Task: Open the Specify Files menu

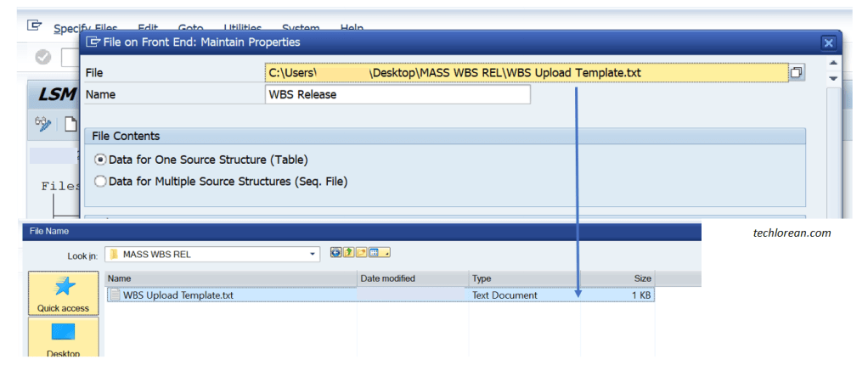Action: coord(85,29)
